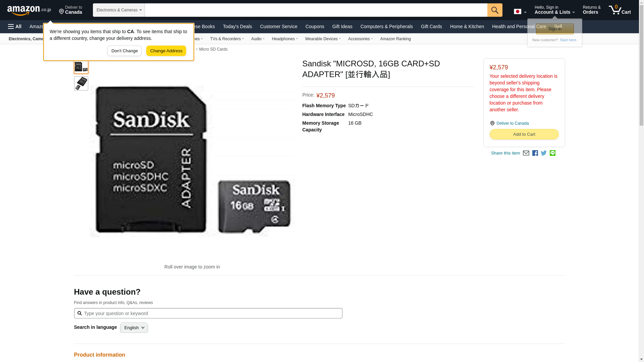The height and width of the screenshot is (362, 644).
Task: Open Today's Deals in navigation
Action: 237,26
